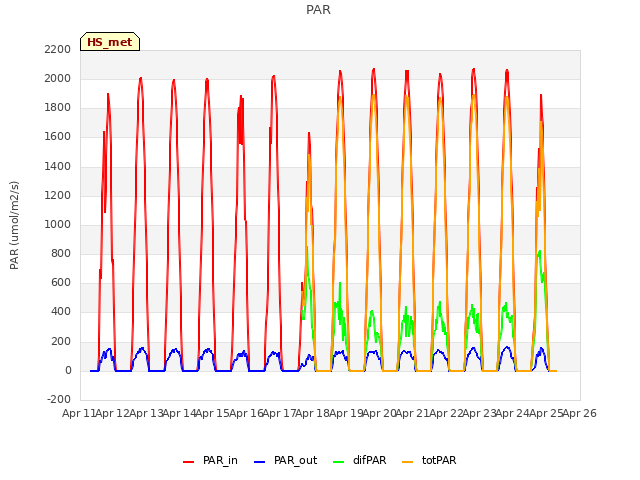Image resolution: width=640 pixels, height=480 pixels.
Task: Click the Apr 24 x-axis label
Action: [513, 413]
